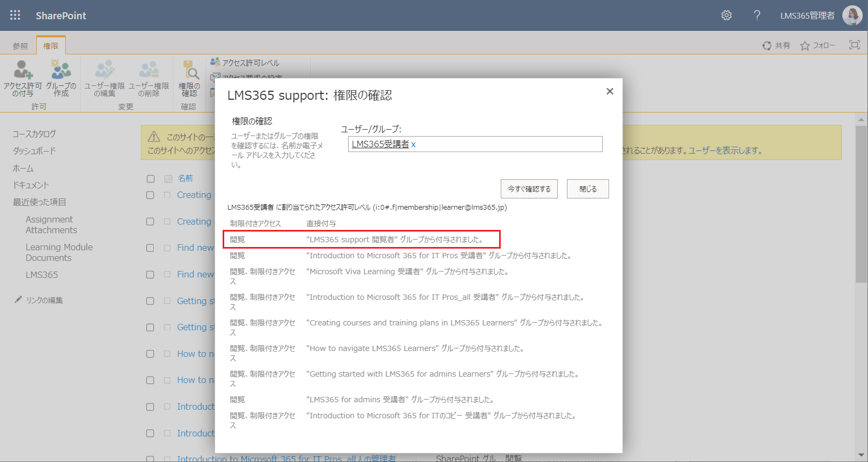Click the ユーザー/グループ input field
The width and height of the screenshot is (868, 462).
coord(475,144)
